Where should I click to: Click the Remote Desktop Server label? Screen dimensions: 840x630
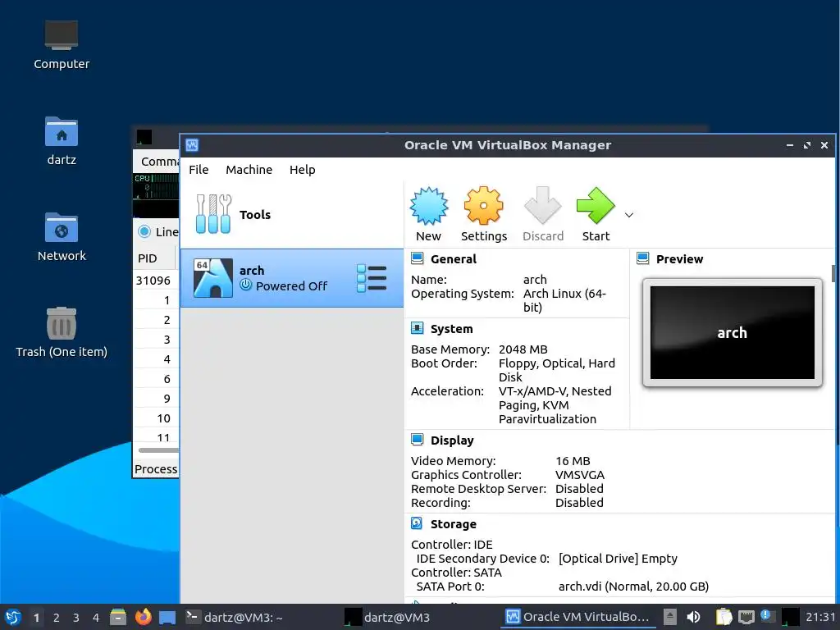pos(478,489)
